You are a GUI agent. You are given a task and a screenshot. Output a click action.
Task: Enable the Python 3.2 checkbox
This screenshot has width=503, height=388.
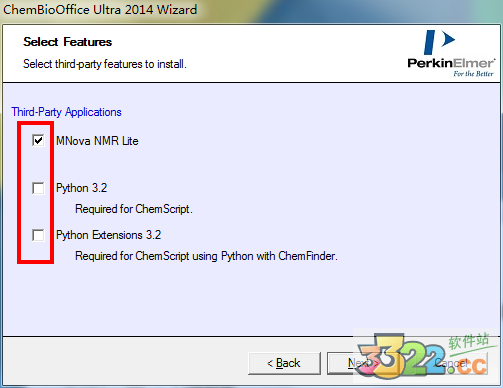(38, 188)
